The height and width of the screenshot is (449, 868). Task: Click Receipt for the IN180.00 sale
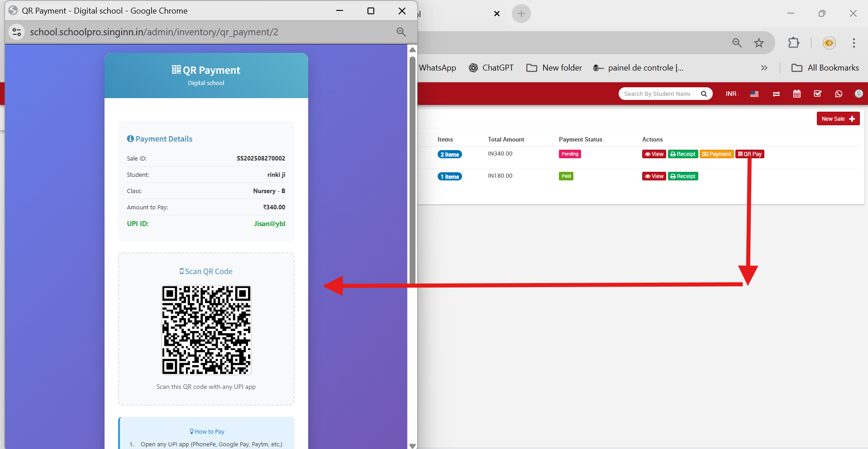click(x=683, y=176)
